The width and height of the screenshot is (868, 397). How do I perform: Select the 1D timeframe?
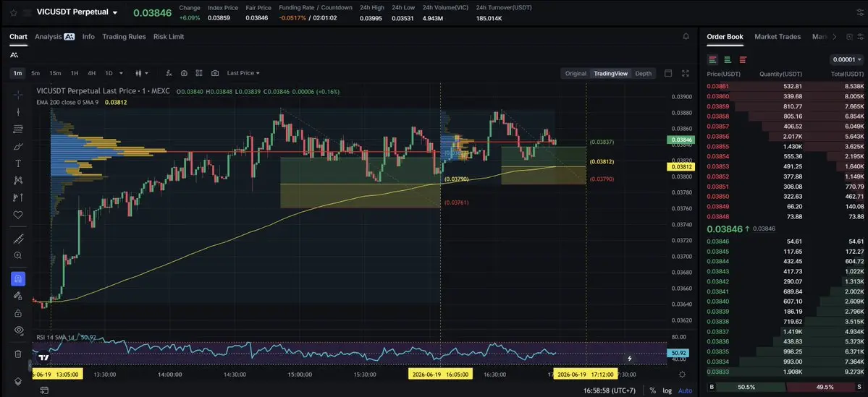pos(109,73)
